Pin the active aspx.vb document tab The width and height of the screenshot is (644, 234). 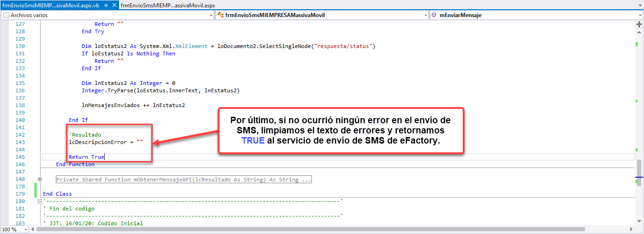(x=106, y=5)
